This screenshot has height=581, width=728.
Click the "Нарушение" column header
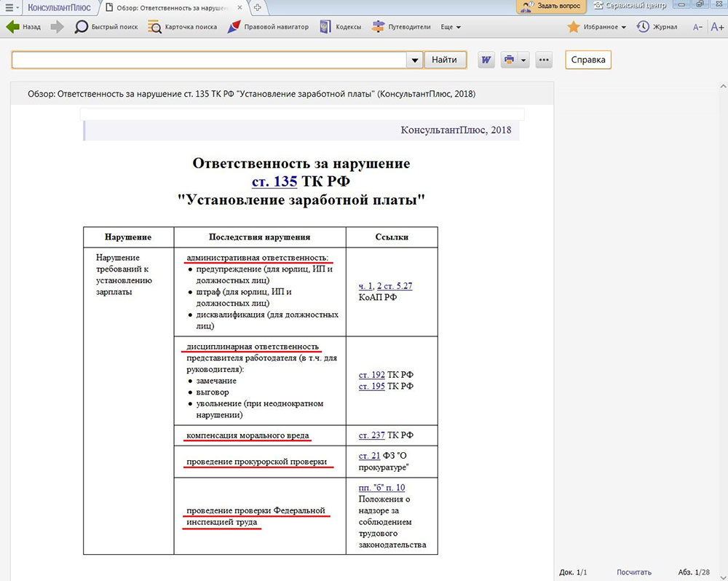click(x=128, y=237)
